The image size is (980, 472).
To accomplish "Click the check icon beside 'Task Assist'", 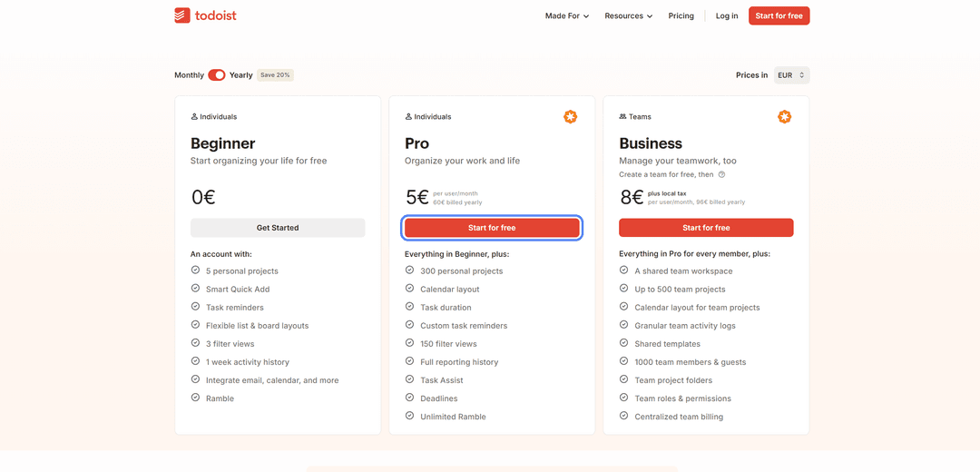I will point(409,379).
